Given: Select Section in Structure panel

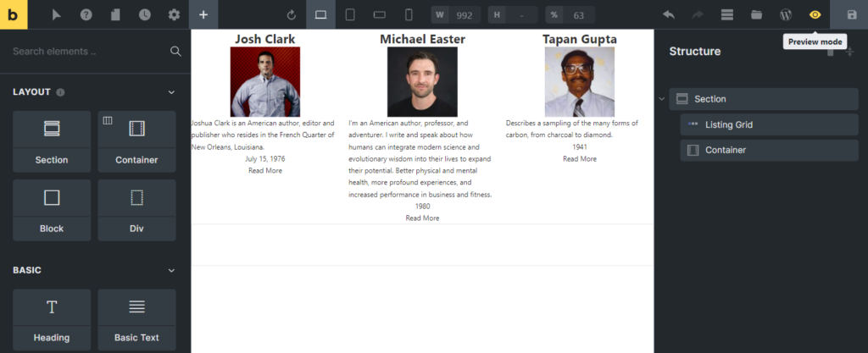Looking at the screenshot, I should (764, 99).
